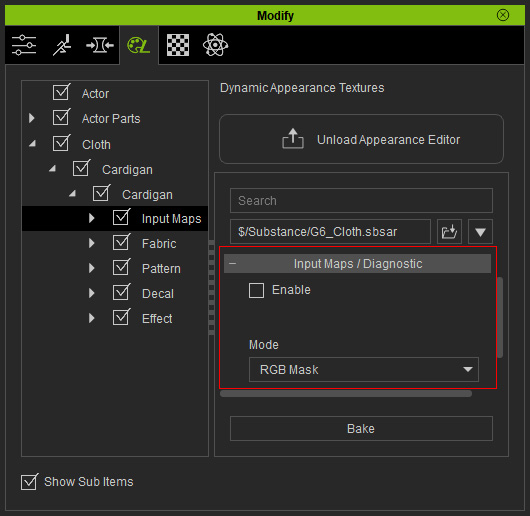Focus the Search field

point(361,200)
